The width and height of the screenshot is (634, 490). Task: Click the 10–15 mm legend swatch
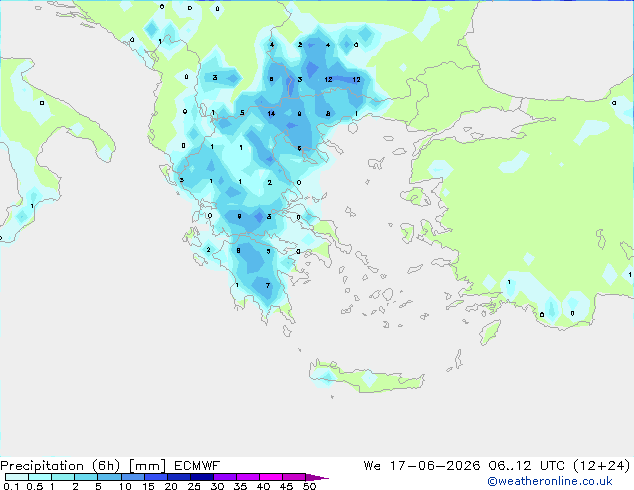click(x=132, y=477)
